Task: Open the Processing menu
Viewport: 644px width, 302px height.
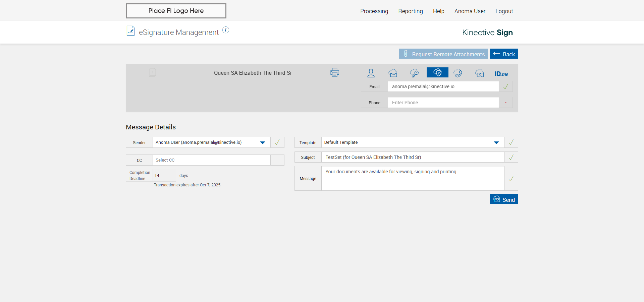Action: click(374, 11)
